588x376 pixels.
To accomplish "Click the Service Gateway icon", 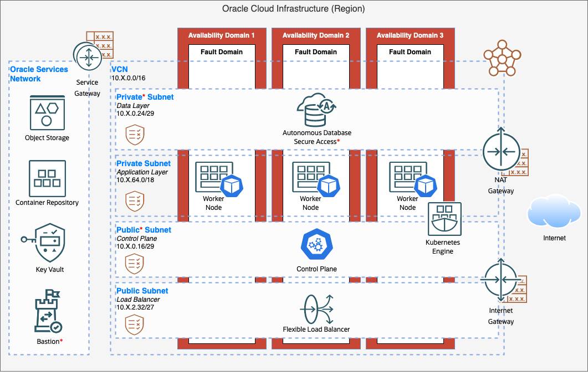I will (x=87, y=57).
